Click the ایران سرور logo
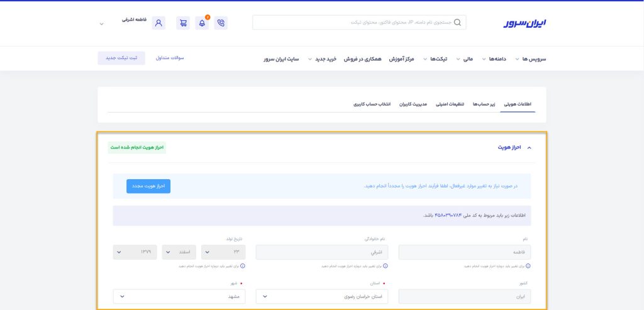The image size is (644, 310). point(525,23)
